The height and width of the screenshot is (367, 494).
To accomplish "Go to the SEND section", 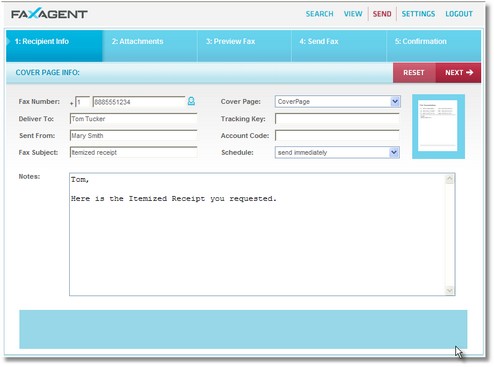I will [382, 14].
